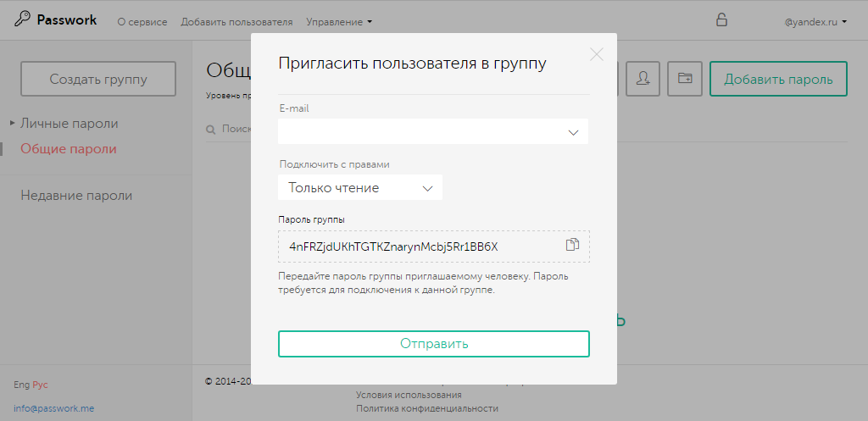Expand the 'Управление' menu
The height and width of the screenshot is (421, 868).
339,22
